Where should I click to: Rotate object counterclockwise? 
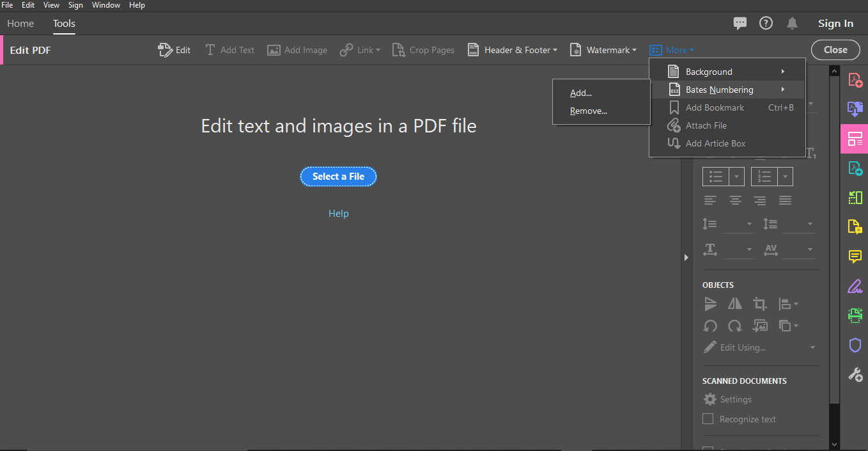(710, 326)
